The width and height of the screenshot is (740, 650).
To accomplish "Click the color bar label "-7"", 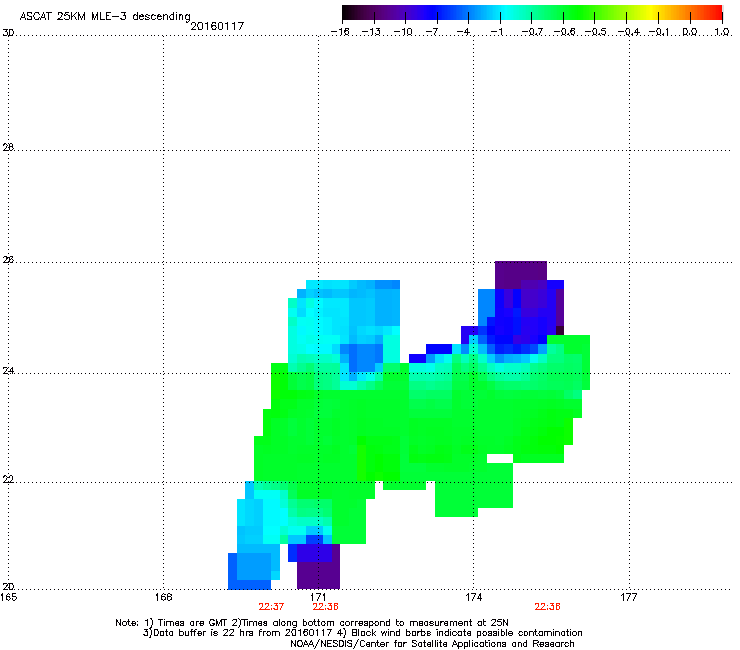I will pyautogui.click(x=431, y=32).
